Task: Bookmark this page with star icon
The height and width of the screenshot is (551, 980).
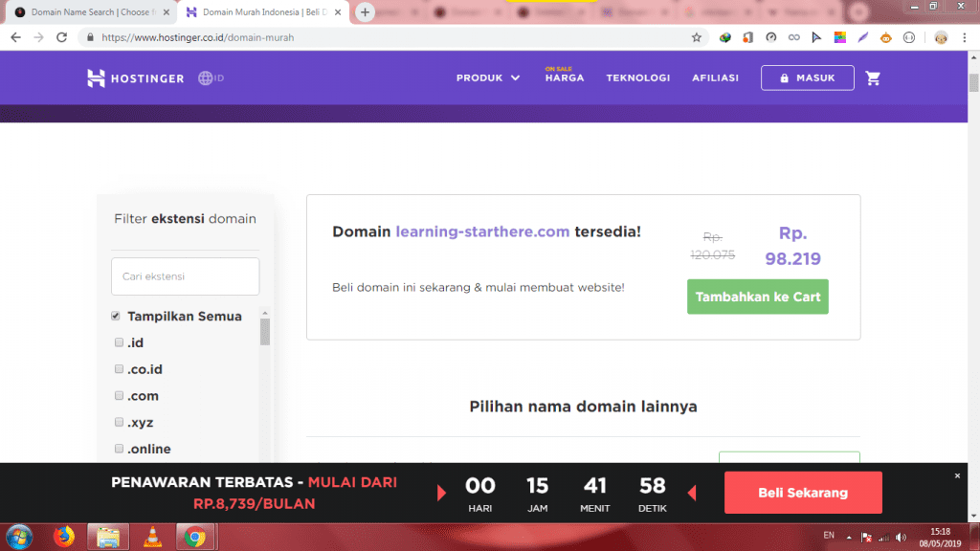Action: (x=697, y=37)
